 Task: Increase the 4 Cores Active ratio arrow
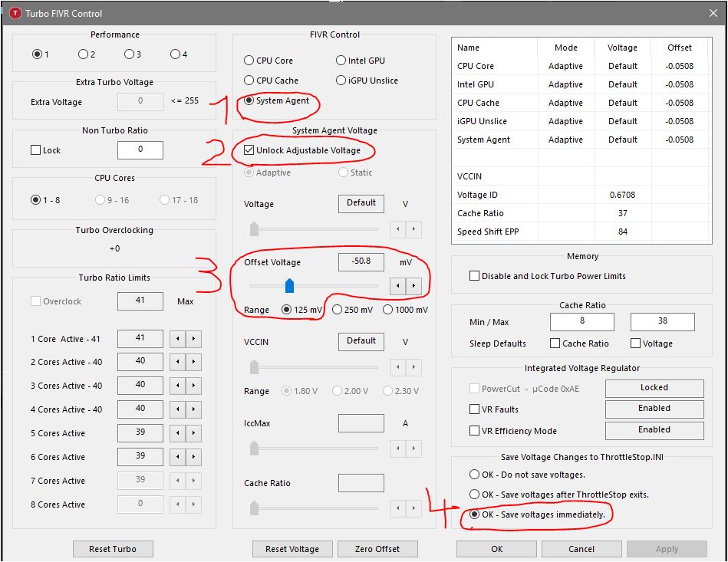tap(193, 409)
